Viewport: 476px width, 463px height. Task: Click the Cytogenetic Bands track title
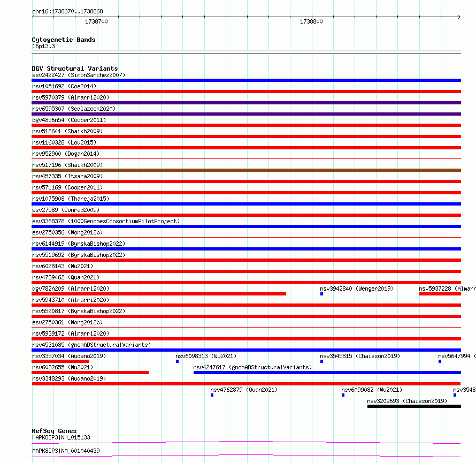(x=64, y=40)
